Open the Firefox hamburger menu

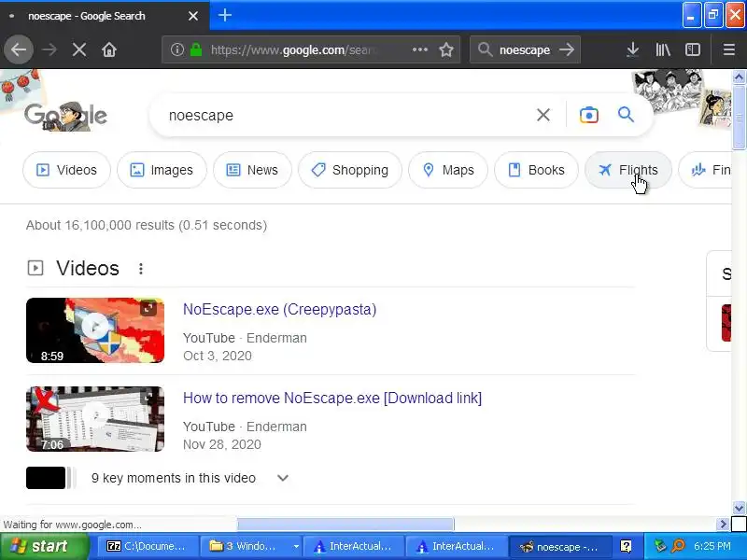[729, 49]
